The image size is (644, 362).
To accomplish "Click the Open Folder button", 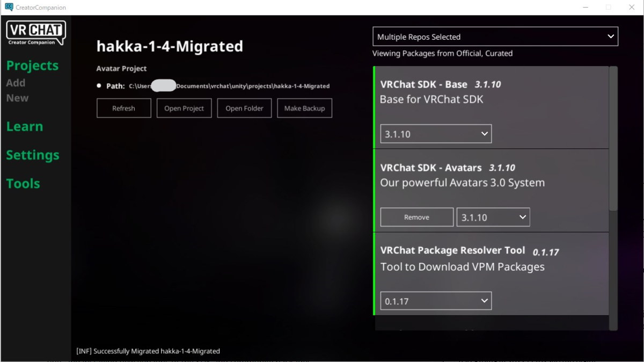I will coord(244,108).
